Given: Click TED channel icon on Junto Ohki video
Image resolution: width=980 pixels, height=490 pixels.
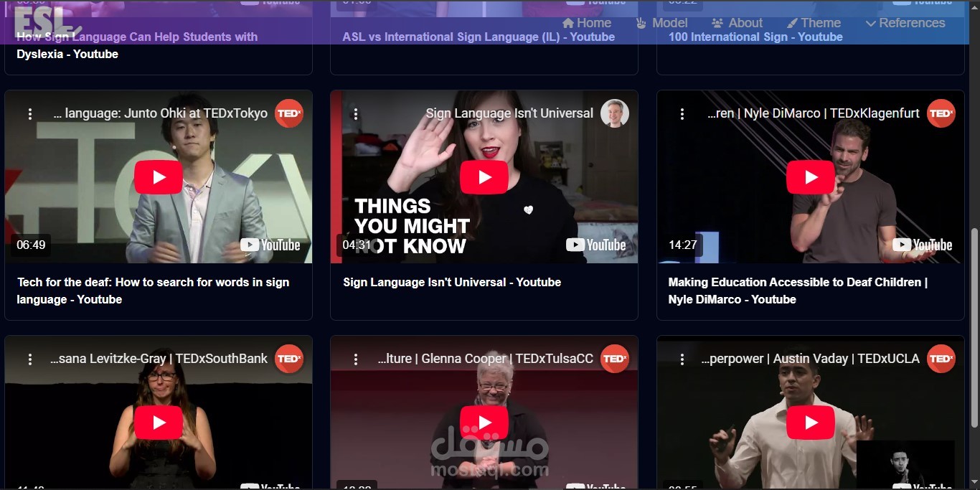Looking at the screenshot, I should [x=289, y=113].
